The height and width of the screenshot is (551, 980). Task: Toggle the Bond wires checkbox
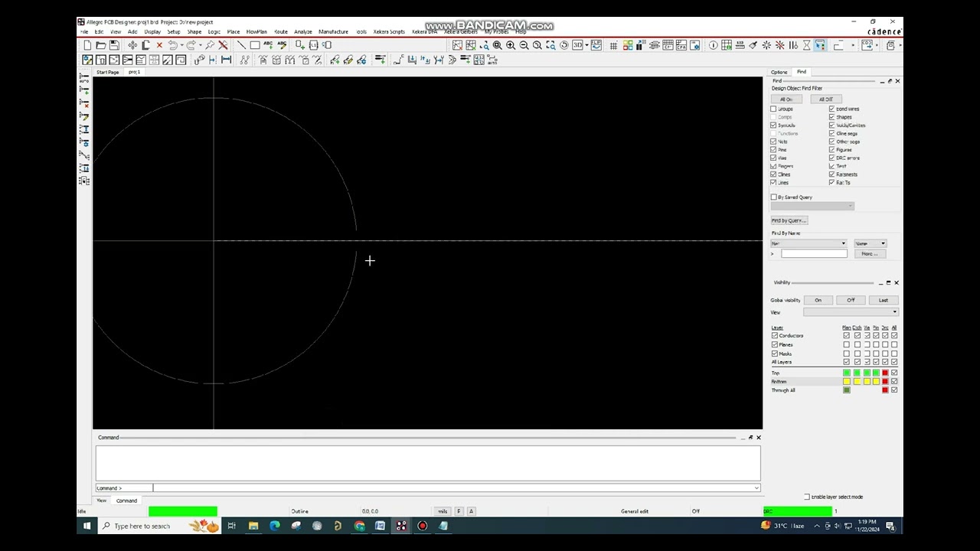(x=831, y=109)
